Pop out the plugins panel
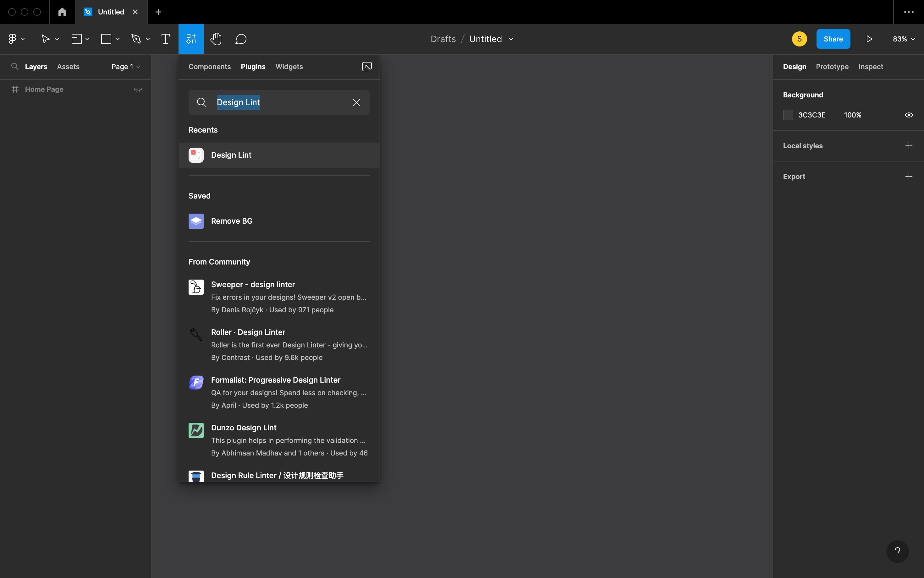Screen dimensions: 924x578 pyautogui.click(x=366, y=67)
